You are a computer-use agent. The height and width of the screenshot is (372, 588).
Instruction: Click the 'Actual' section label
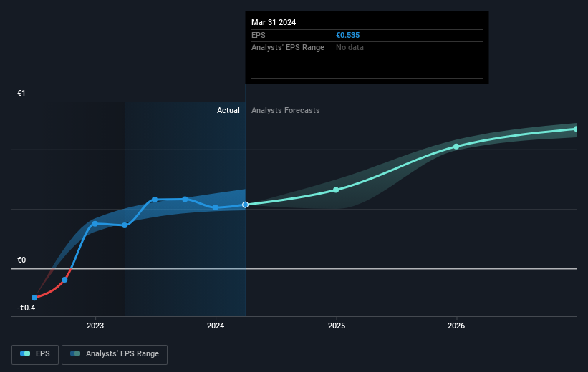pyautogui.click(x=228, y=110)
